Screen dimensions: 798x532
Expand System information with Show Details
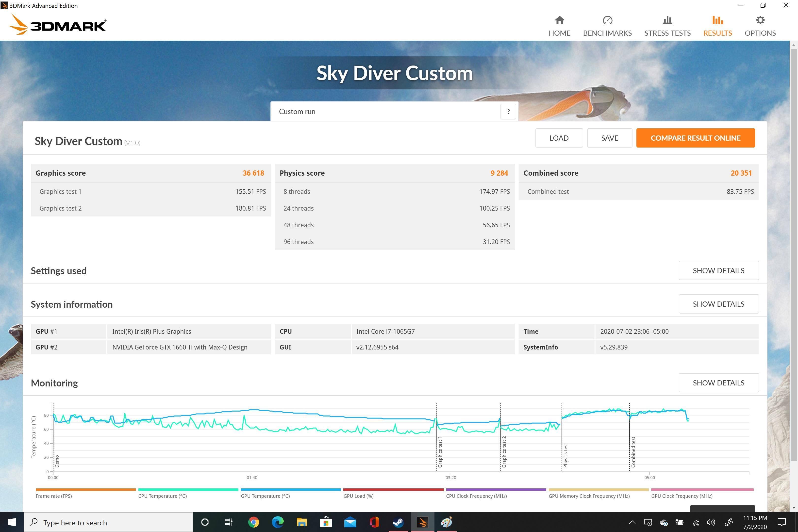coord(718,304)
